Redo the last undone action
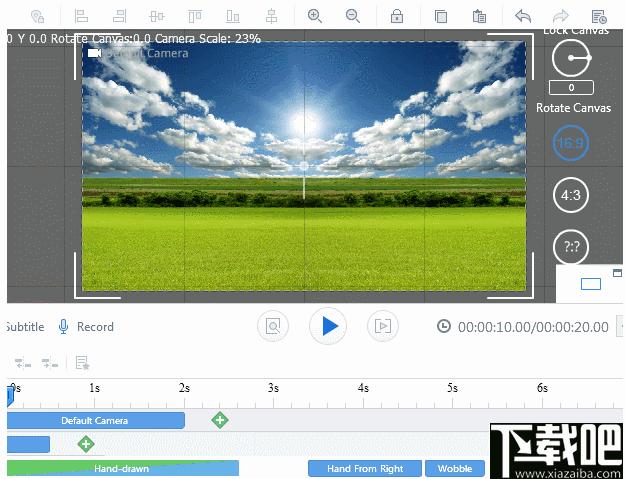 click(561, 16)
